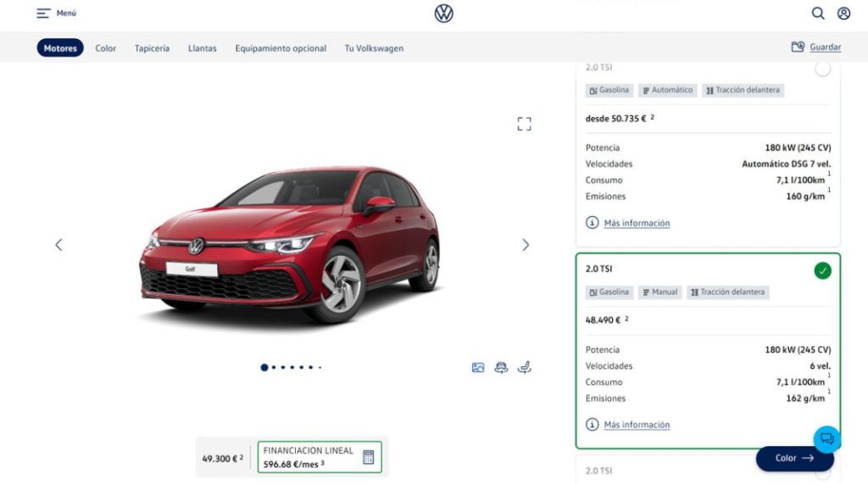
Task: Show next car image arrow
Action: click(x=526, y=245)
